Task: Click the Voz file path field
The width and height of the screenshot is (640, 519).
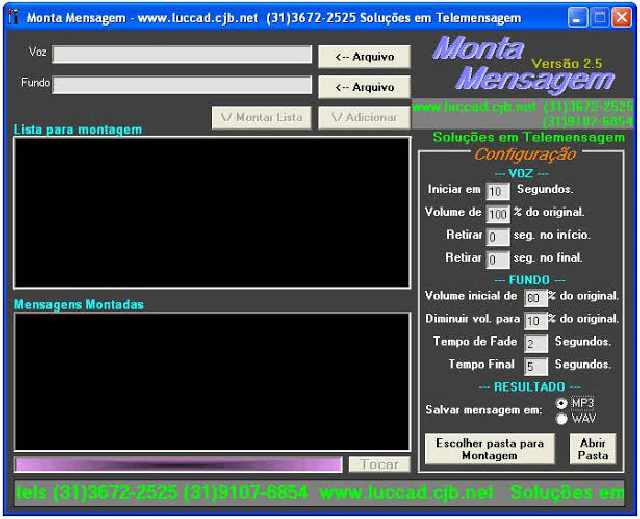Action: coord(182,54)
